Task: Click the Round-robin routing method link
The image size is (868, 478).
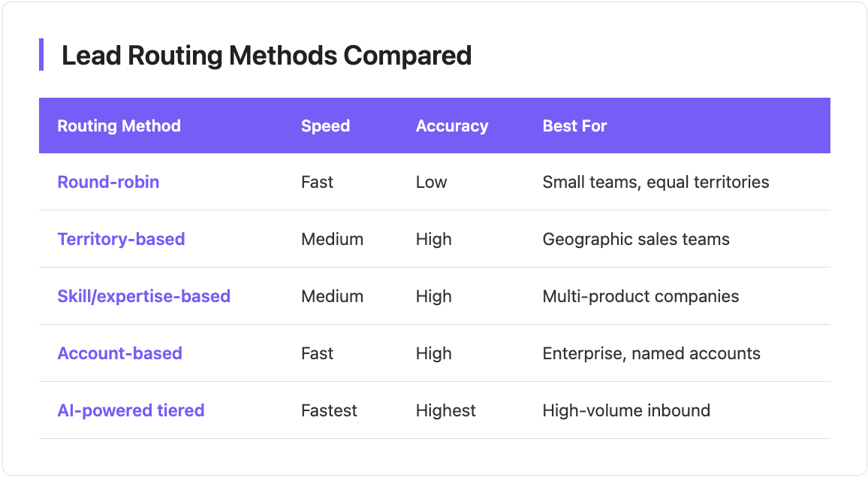Action: click(108, 182)
